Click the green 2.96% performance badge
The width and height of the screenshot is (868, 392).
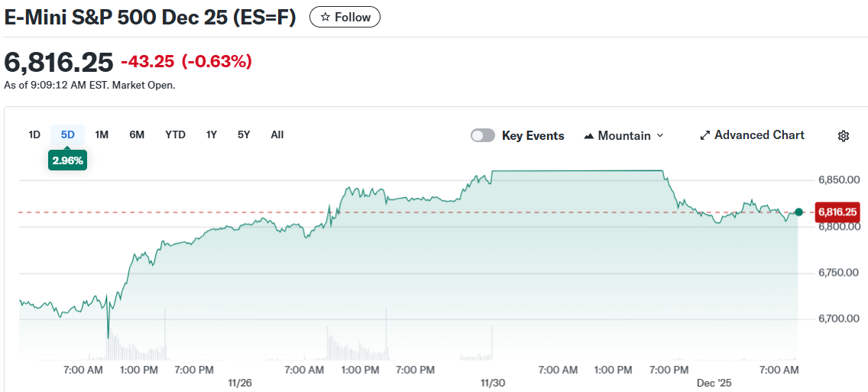point(68,160)
